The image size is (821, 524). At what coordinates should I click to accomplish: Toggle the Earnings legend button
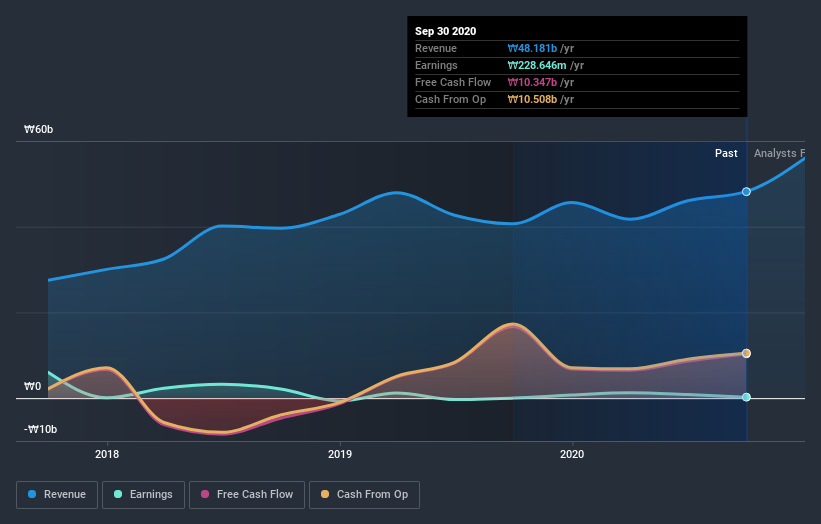pos(143,495)
